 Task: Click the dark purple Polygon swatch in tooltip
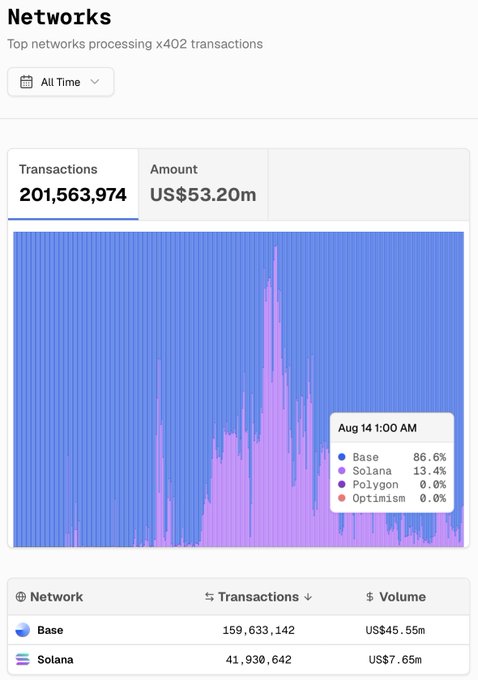point(342,484)
